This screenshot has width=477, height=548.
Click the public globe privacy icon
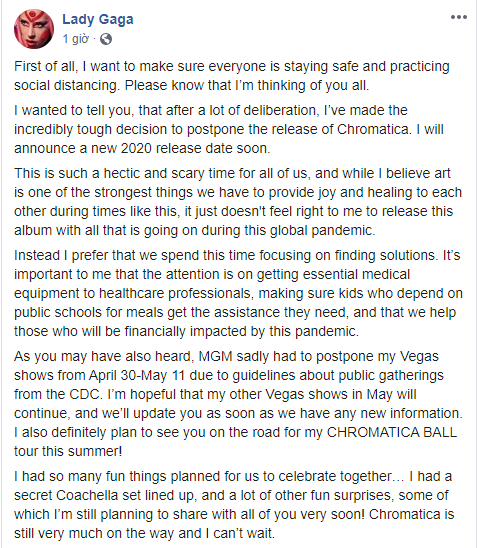[x=106, y=39]
